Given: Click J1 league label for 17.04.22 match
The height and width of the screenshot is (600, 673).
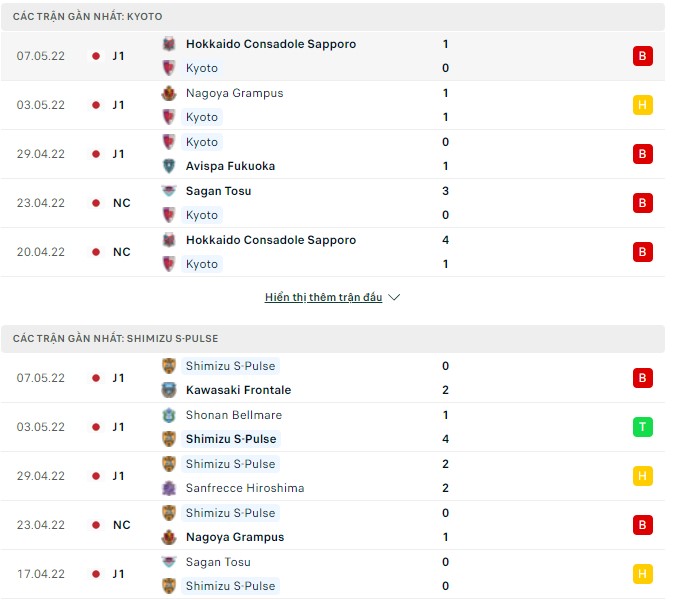Looking at the screenshot, I should [119, 574].
